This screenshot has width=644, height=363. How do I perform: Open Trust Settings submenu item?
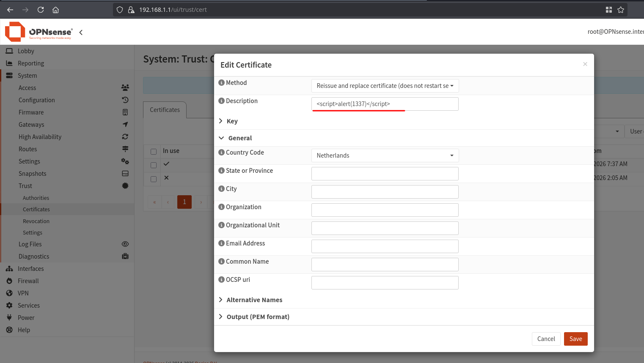tap(33, 232)
